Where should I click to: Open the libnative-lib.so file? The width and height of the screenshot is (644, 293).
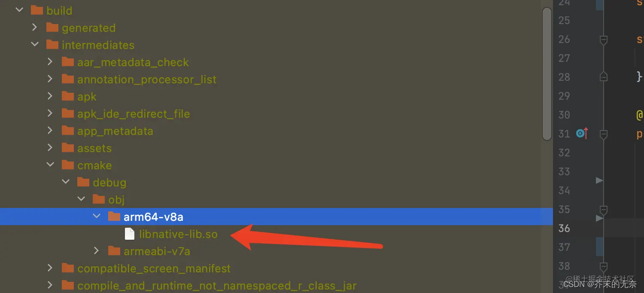178,234
